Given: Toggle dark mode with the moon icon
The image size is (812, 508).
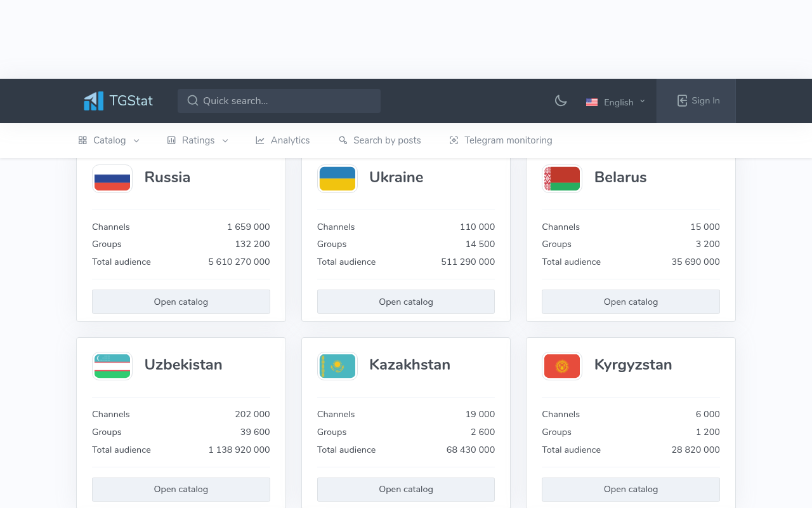Looking at the screenshot, I should (561, 100).
